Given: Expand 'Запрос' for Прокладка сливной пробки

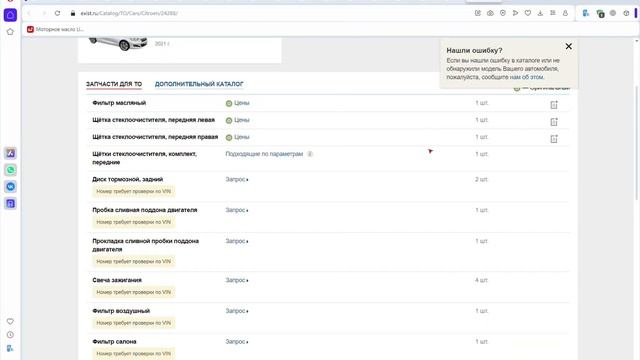Looking at the screenshot, I should pos(237,241).
